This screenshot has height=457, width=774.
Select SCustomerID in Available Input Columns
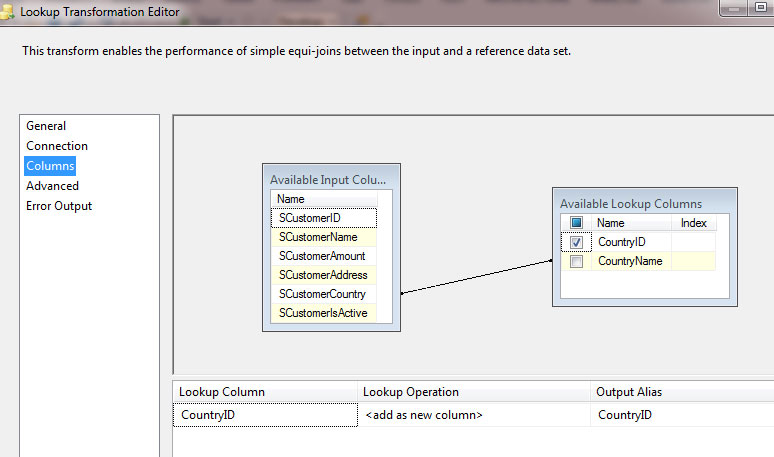[324, 218]
